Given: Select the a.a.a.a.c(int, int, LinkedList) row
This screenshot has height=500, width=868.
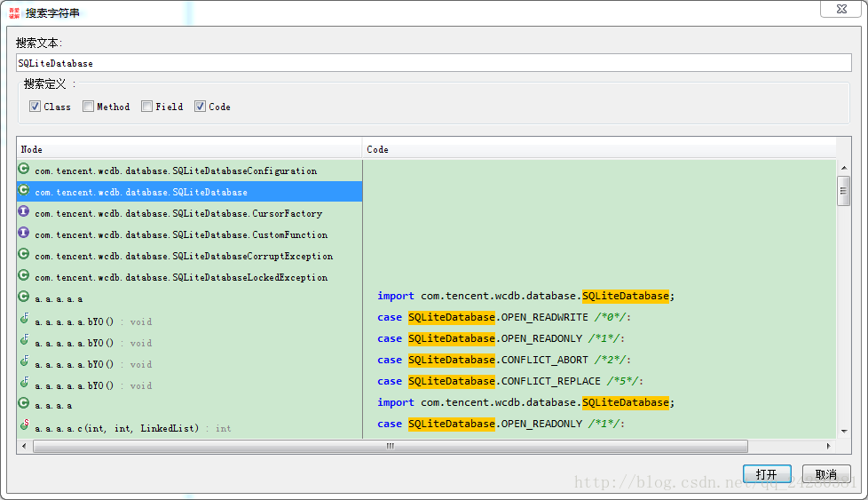Looking at the screenshot, I should [x=189, y=428].
